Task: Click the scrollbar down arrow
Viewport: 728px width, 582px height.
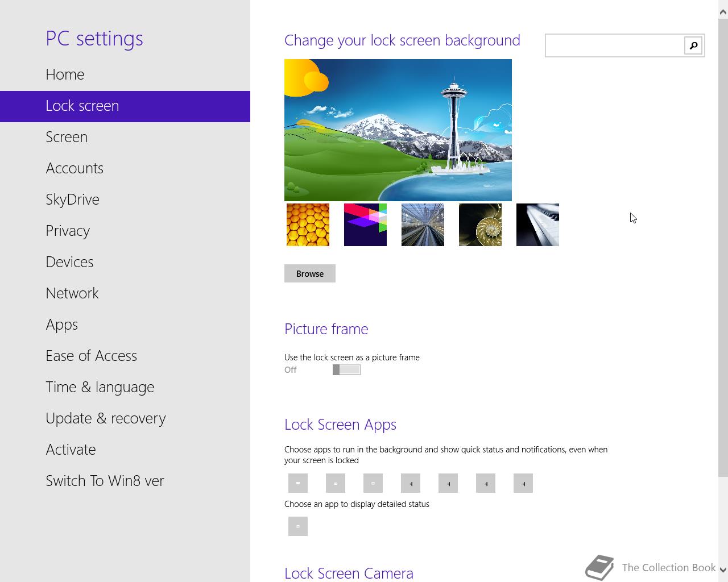Action: pyautogui.click(x=723, y=569)
